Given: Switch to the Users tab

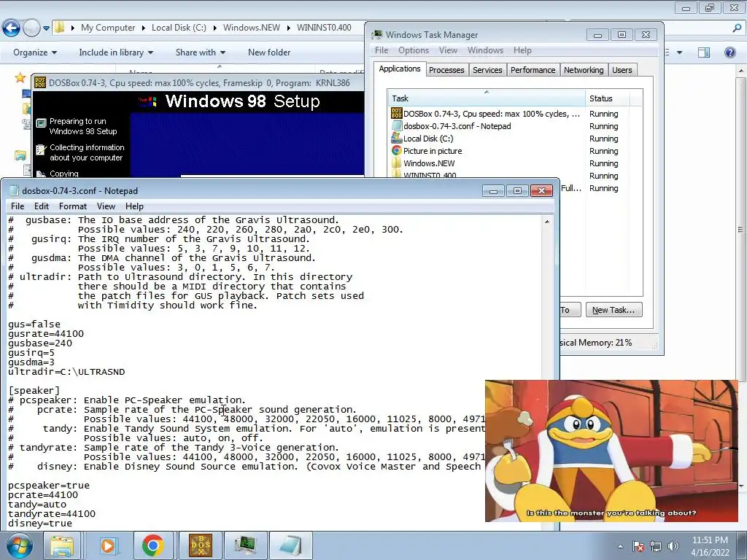Looking at the screenshot, I should tap(622, 70).
